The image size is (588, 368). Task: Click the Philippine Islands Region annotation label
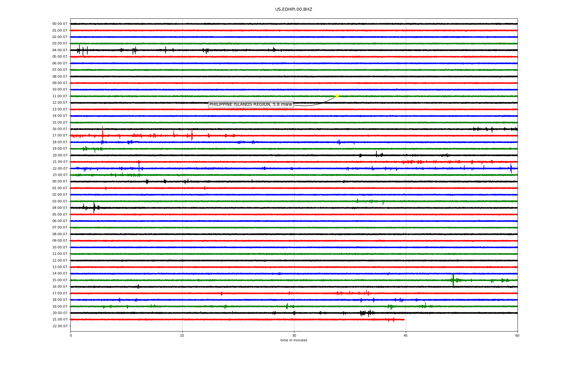[251, 105]
